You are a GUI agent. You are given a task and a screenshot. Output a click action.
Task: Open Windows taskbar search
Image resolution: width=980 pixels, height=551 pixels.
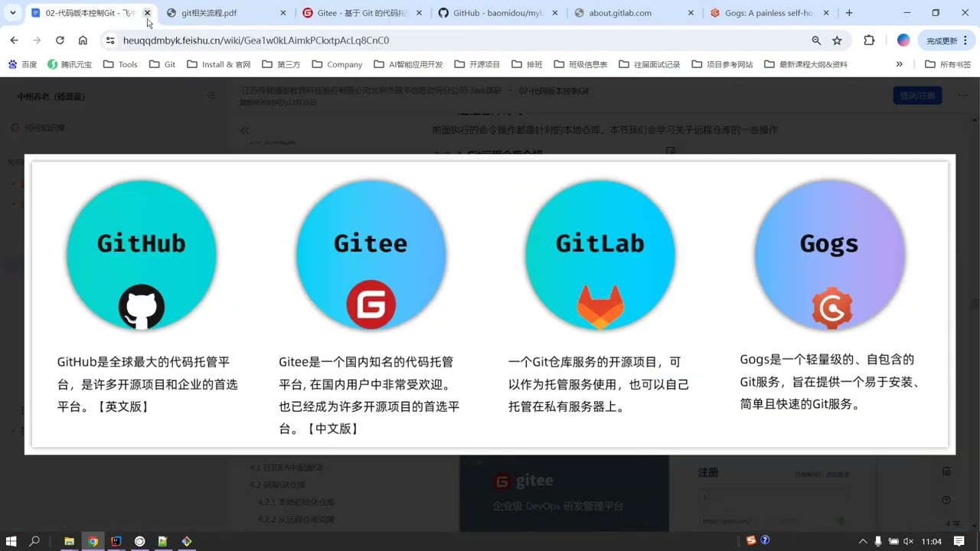pos(34,541)
